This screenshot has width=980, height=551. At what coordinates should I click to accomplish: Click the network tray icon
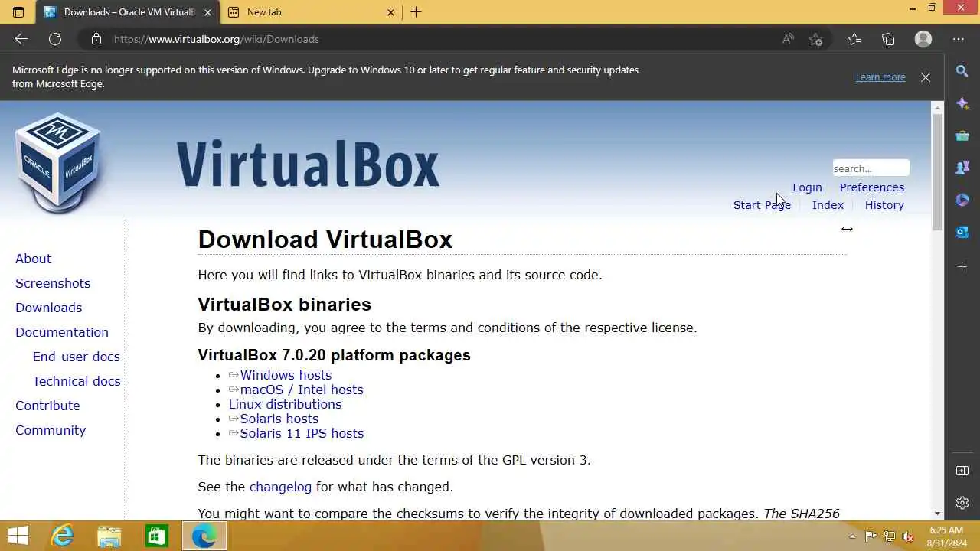tap(890, 536)
